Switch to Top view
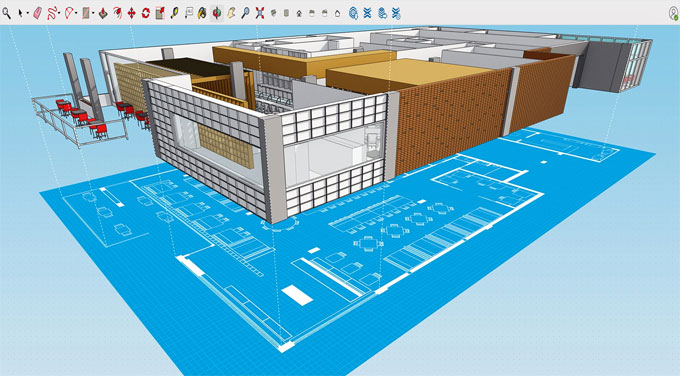 tap(286, 13)
